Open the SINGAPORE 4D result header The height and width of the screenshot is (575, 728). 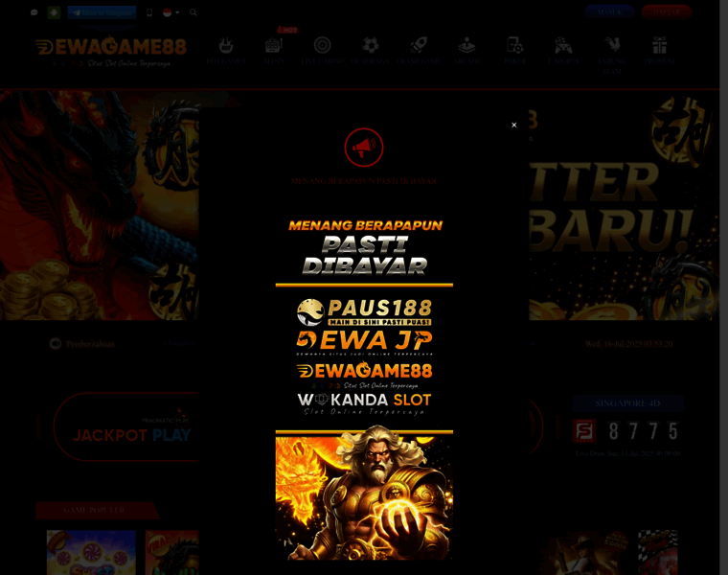coord(627,403)
